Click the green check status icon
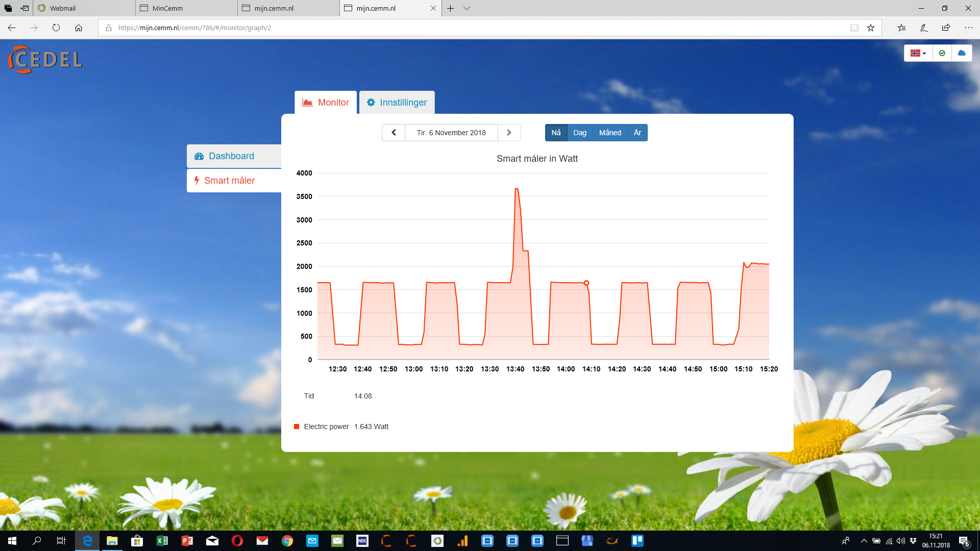Image resolution: width=980 pixels, height=551 pixels. tap(942, 53)
